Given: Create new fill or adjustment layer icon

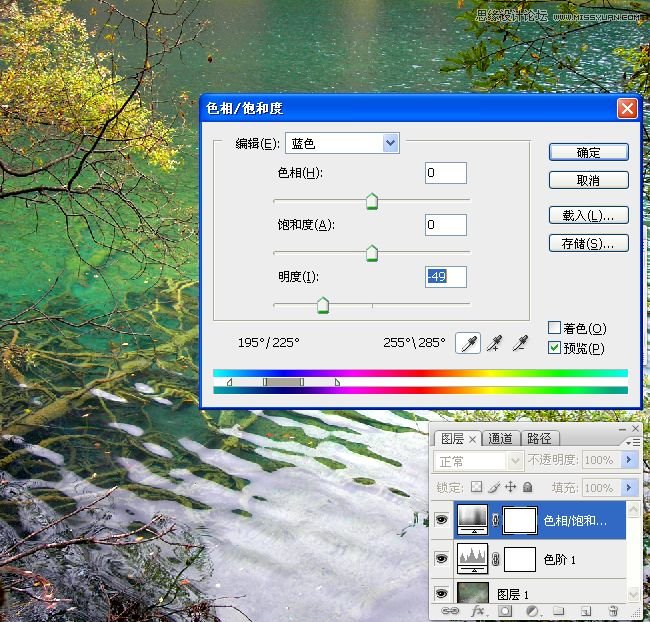Looking at the screenshot, I should pyautogui.click(x=532, y=610).
